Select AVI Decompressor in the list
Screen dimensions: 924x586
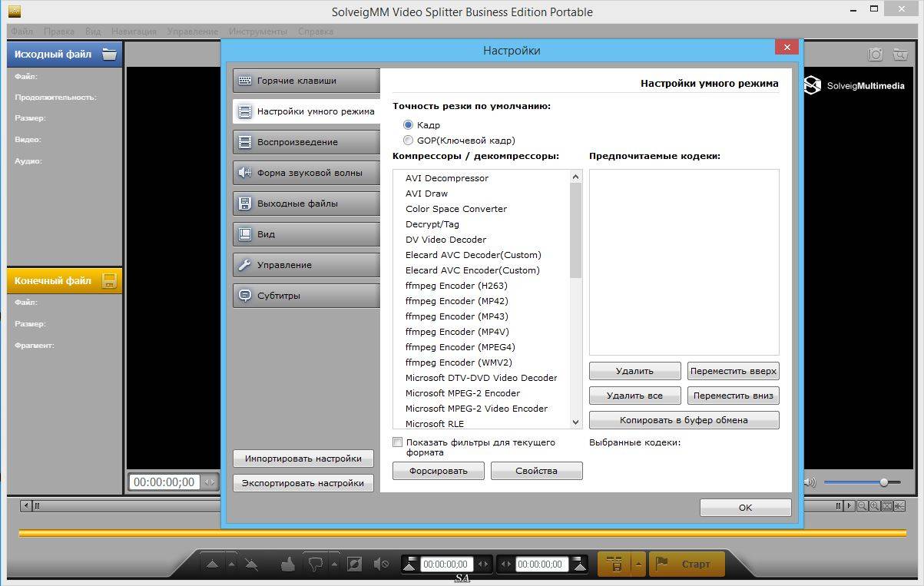(447, 178)
